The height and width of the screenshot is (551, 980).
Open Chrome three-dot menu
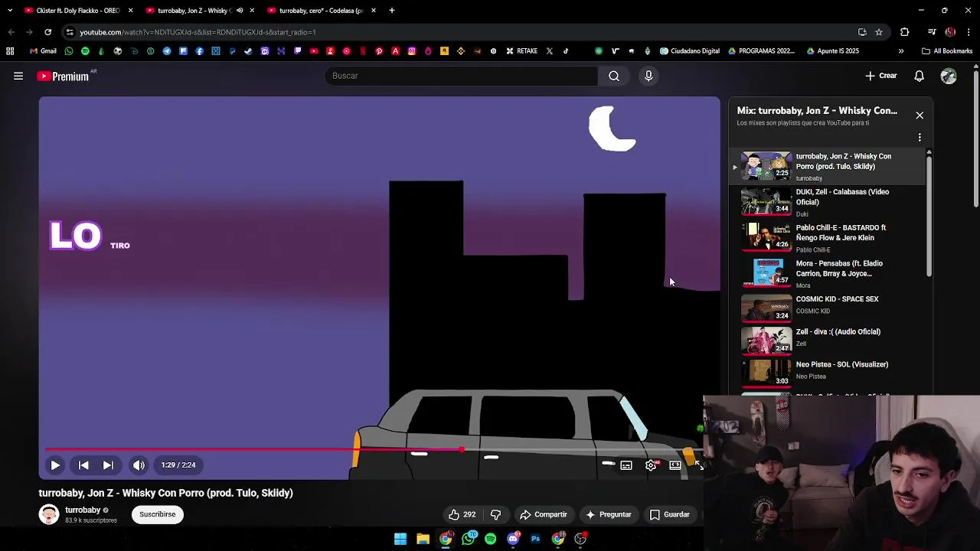969,32
